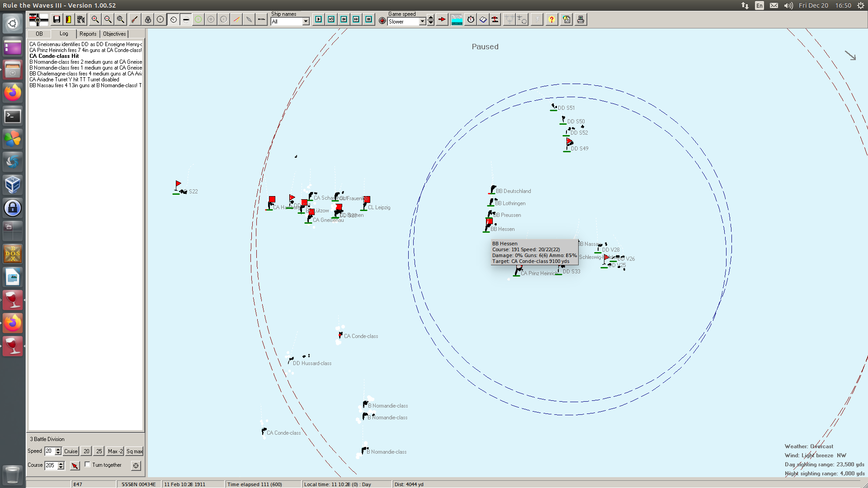Select the BB Deutschland ship on map

(x=493, y=189)
